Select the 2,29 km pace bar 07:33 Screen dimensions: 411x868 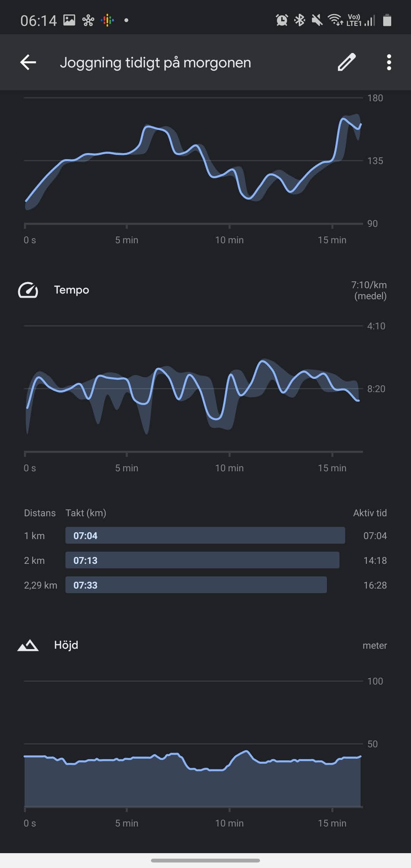pyautogui.click(x=196, y=585)
